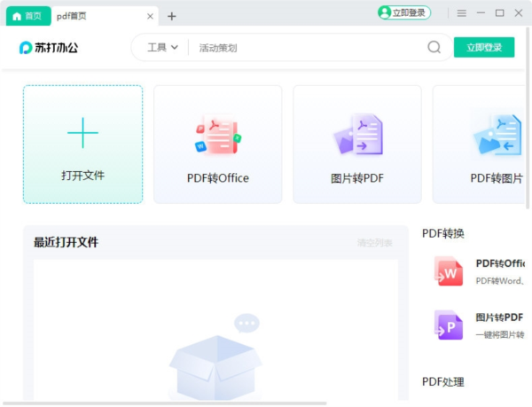Click the vertical scrollbar on the right edge

click(x=528, y=118)
